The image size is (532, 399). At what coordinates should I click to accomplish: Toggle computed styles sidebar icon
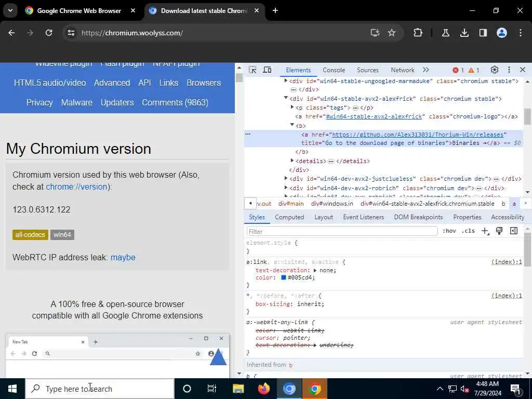click(514, 231)
